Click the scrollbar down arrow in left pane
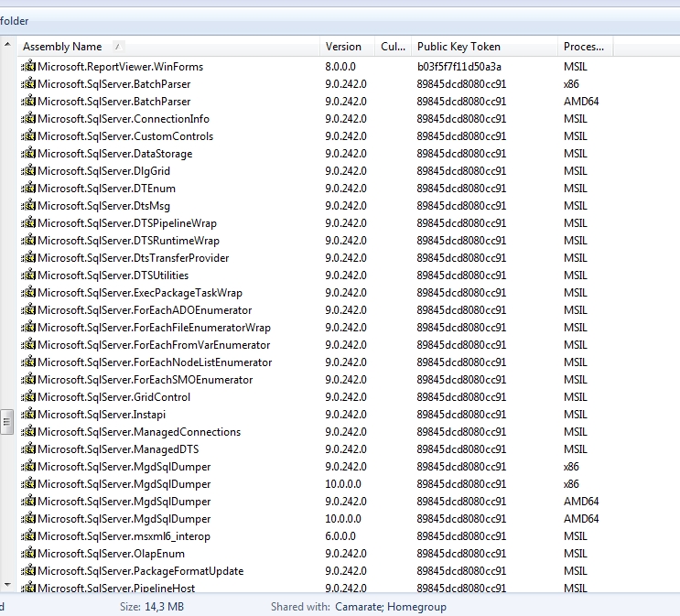The height and width of the screenshot is (616, 680). 6,584
